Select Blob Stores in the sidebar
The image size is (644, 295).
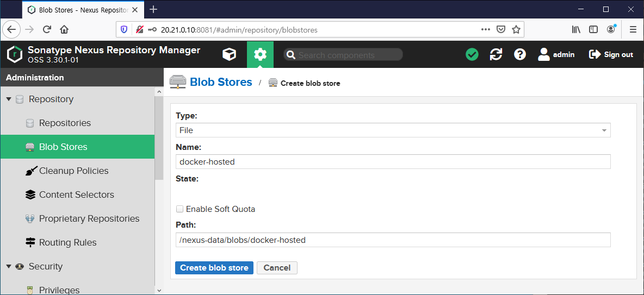point(77,147)
